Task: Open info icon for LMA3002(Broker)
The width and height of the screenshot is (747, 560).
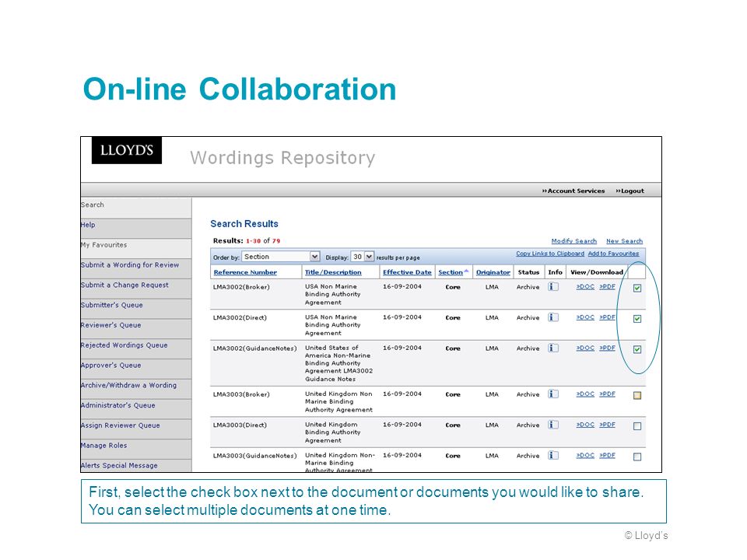Action: [552, 287]
